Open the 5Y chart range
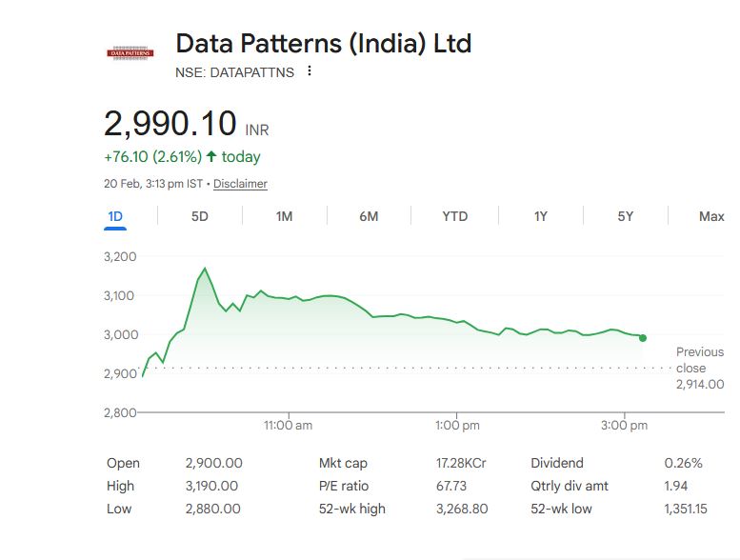 (625, 216)
